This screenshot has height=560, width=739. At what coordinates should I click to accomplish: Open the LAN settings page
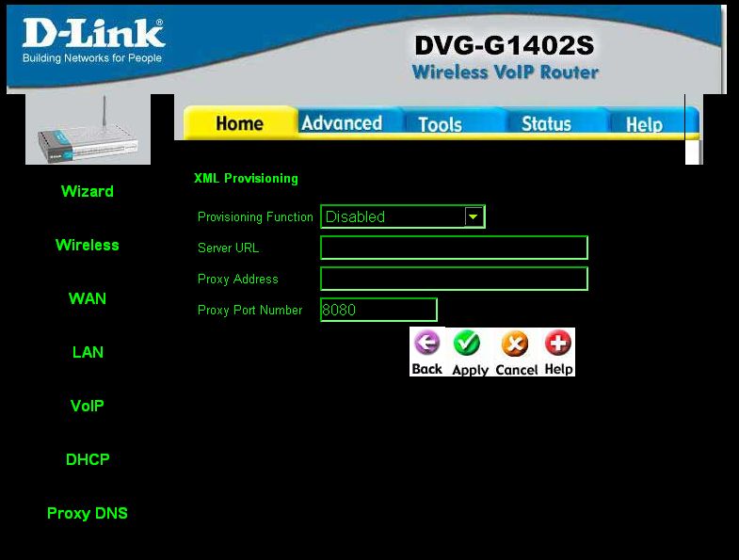coord(88,352)
